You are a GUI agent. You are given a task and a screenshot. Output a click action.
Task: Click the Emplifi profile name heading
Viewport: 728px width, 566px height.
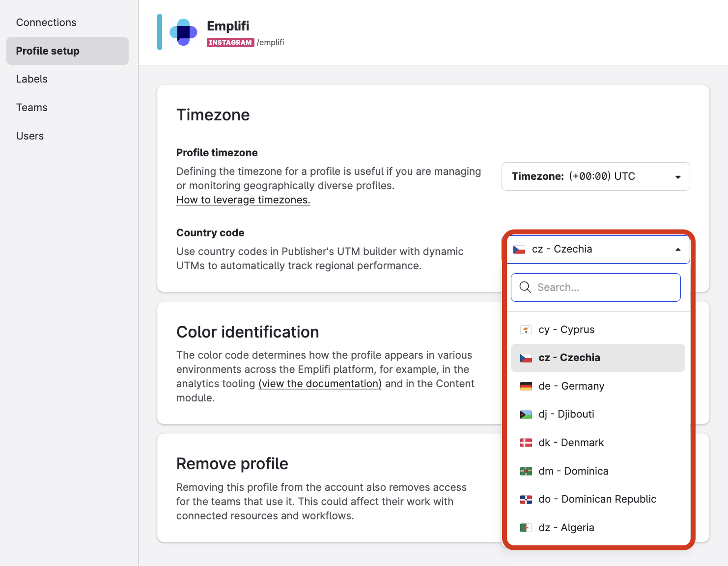pyautogui.click(x=228, y=26)
